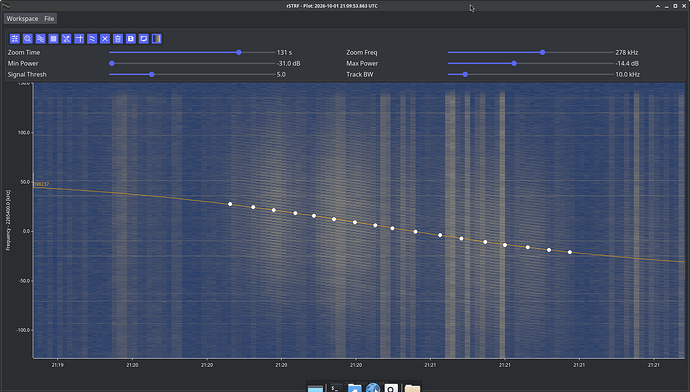The image size is (690, 392).
Task: Click the Track BW slider handle
Action: click(465, 74)
